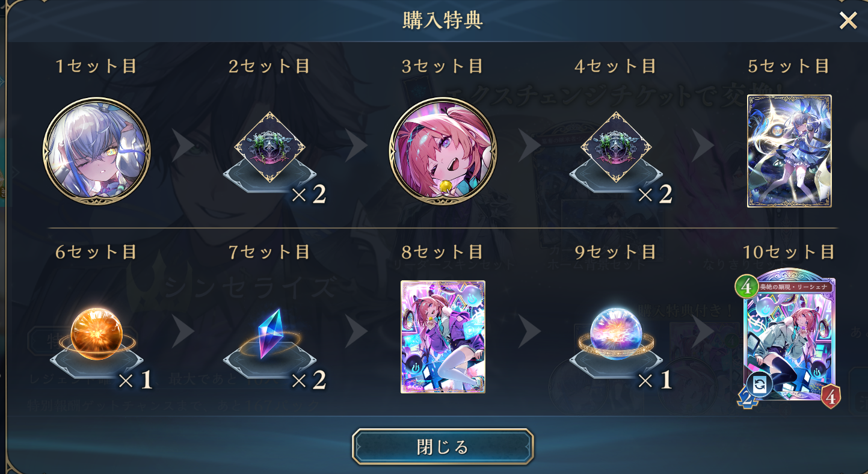This screenshot has height=474, width=868.
Task: Click the 閉じる button
Action: (x=443, y=447)
